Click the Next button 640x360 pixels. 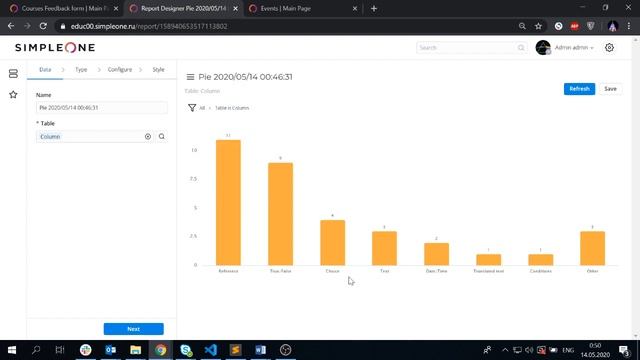click(x=133, y=329)
